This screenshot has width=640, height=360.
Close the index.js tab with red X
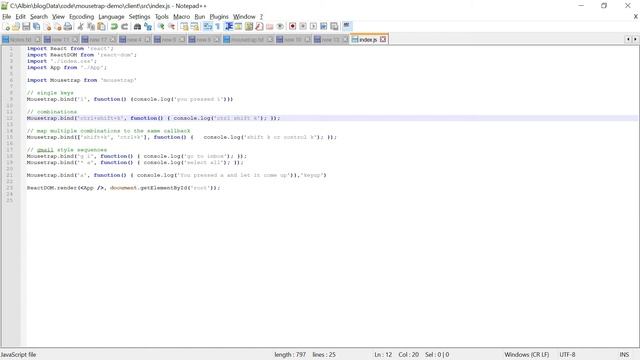(x=383, y=40)
